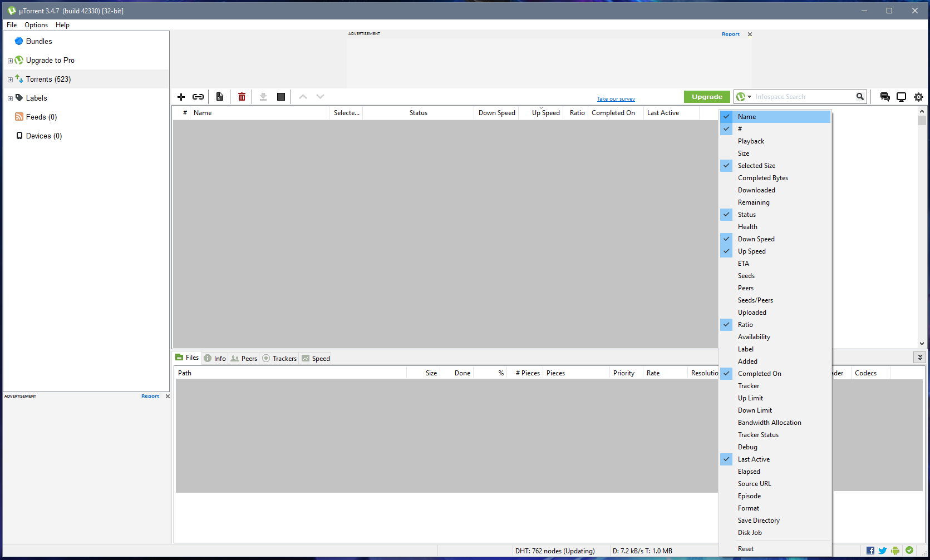Stop the torrent with the square stop icon
Image resolution: width=930 pixels, height=560 pixels.
[x=281, y=96]
